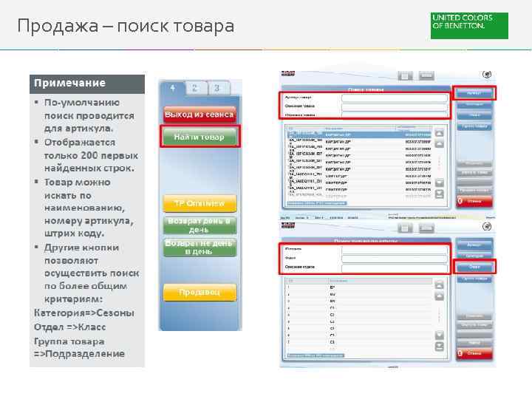The width and height of the screenshot is (532, 399).
Task: Switch to tab 3 in the side menu panel
Action: pyautogui.click(x=218, y=89)
